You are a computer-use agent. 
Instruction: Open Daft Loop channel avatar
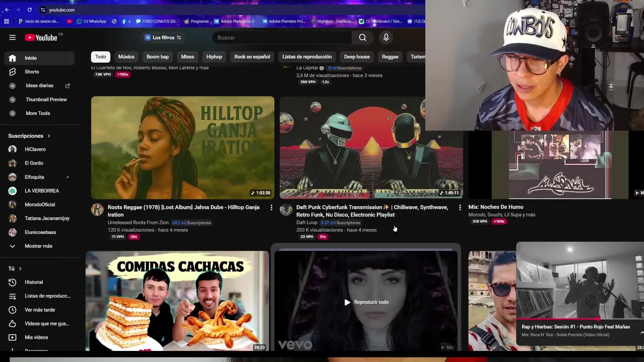point(286,210)
